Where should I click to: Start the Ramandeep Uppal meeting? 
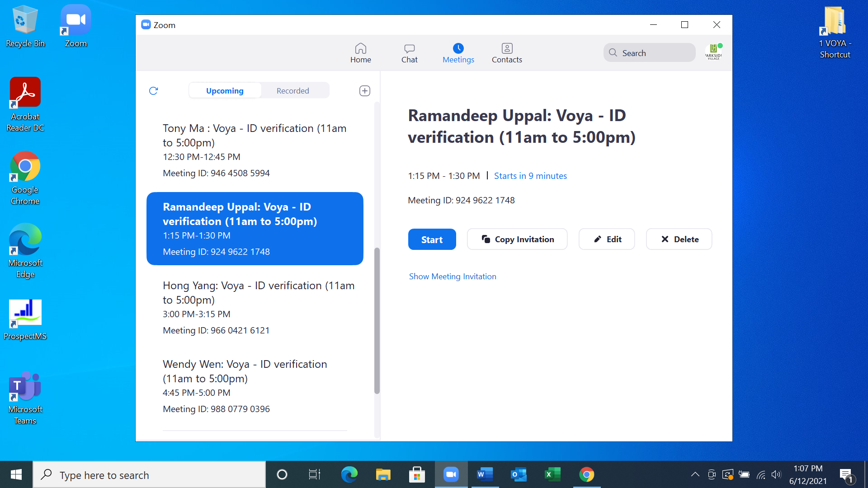pyautogui.click(x=432, y=239)
